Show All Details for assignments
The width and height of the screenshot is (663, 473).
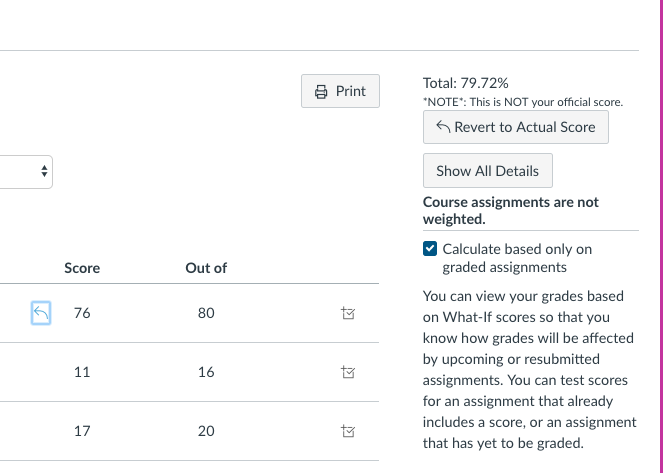point(488,170)
